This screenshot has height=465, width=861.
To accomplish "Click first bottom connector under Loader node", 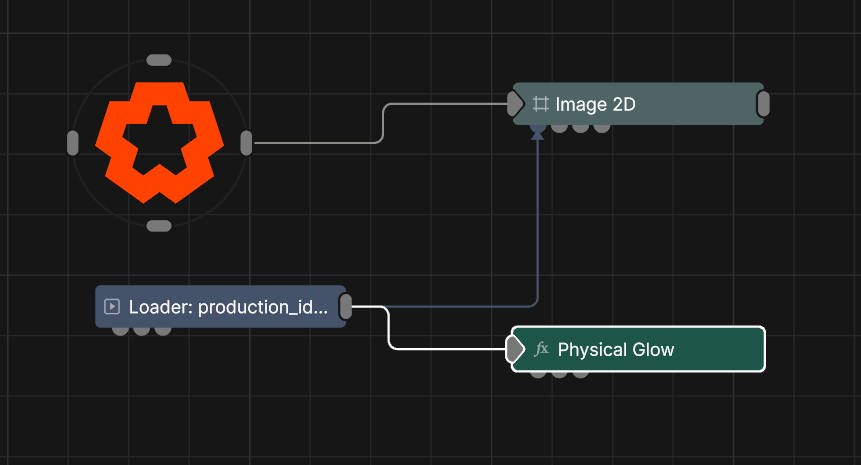I will point(120,331).
